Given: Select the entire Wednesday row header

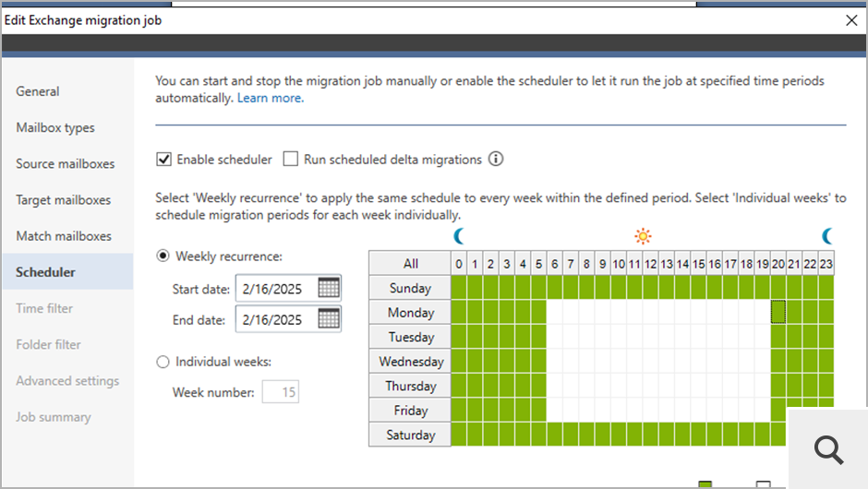Looking at the screenshot, I should pyautogui.click(x=410, y=362).
